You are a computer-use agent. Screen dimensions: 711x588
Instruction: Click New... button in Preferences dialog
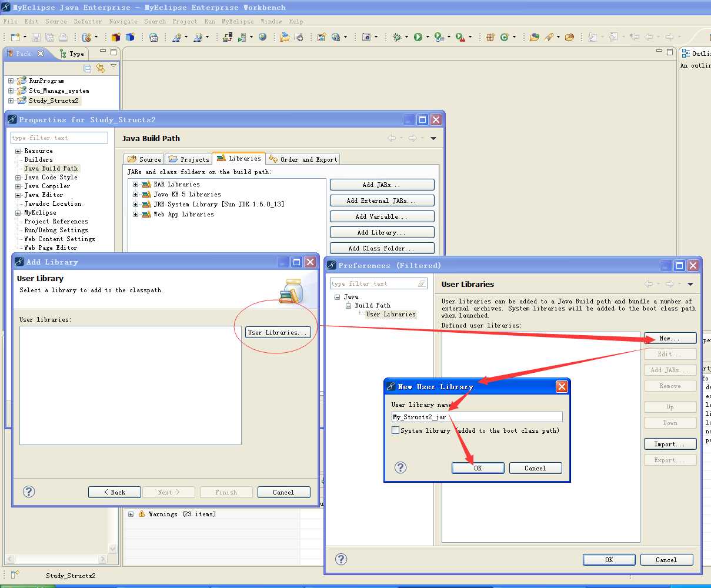(x=670, y=338)
